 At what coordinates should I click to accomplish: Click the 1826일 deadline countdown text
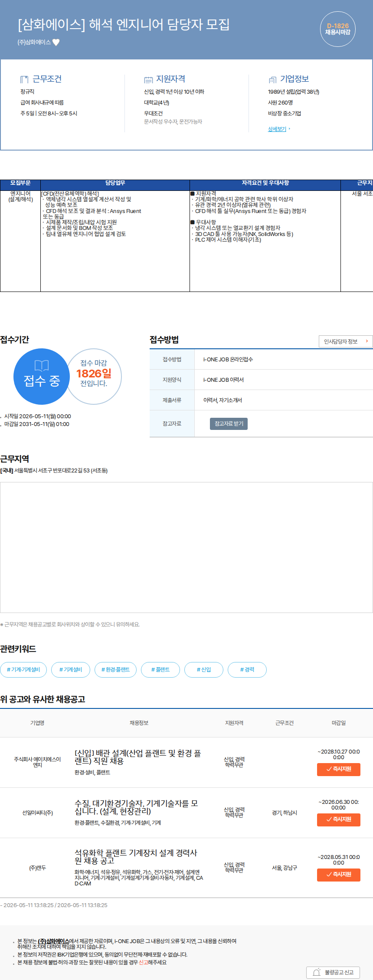(x=94, y=374)
